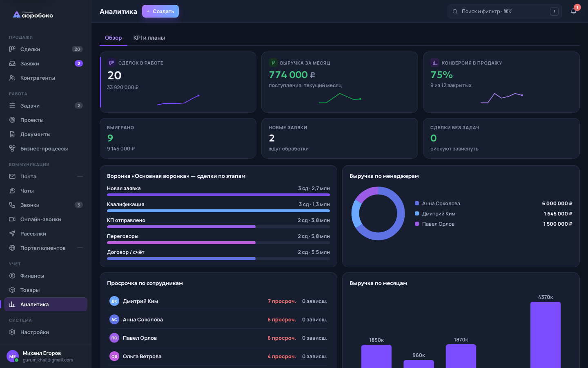The height and width of the screenshot is (368, 588).
Task: Open Настройки settings
Action: point(46,332)
